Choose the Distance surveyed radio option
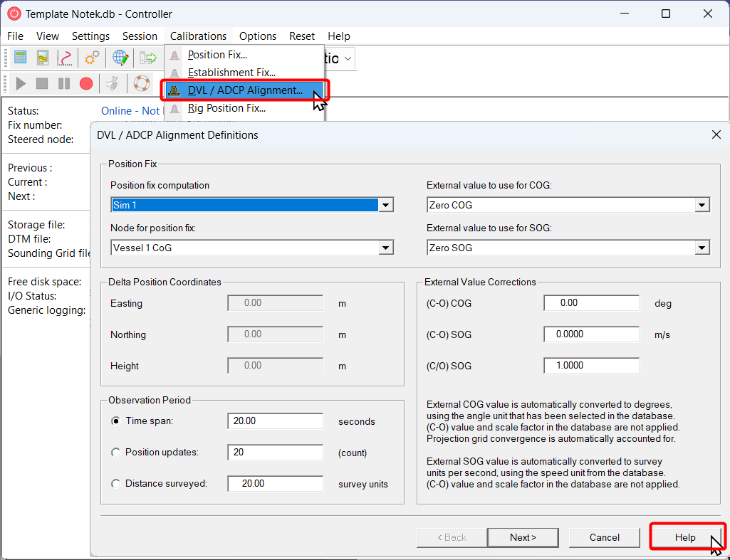The height and width of the screenshot is (560, 730). [x=116, y=484]
